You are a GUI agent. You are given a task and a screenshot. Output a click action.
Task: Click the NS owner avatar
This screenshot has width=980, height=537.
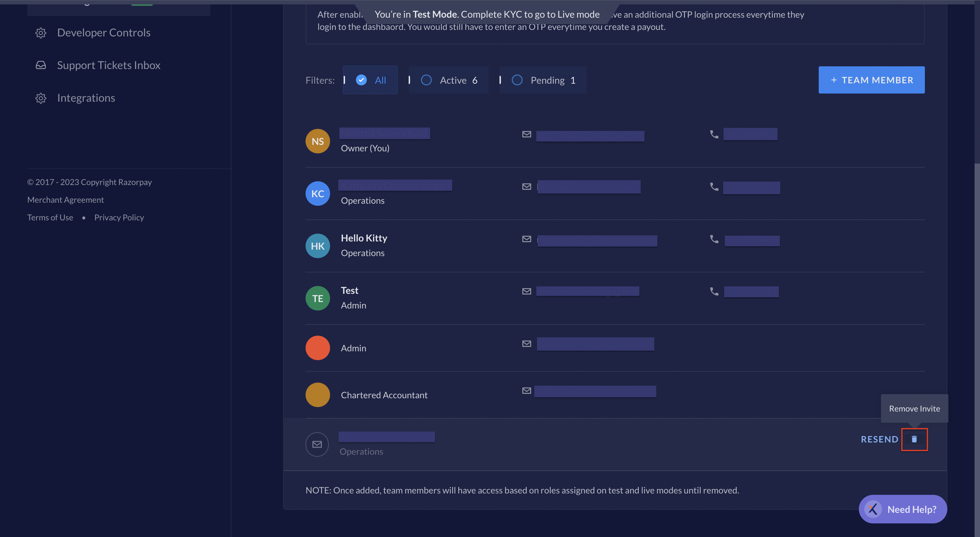pos(318,141)
